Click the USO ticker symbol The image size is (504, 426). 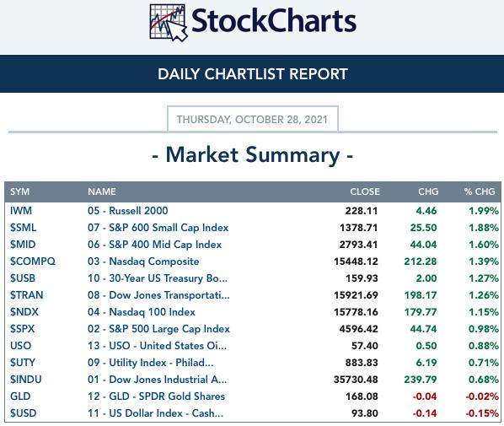[x=20, y=346]
